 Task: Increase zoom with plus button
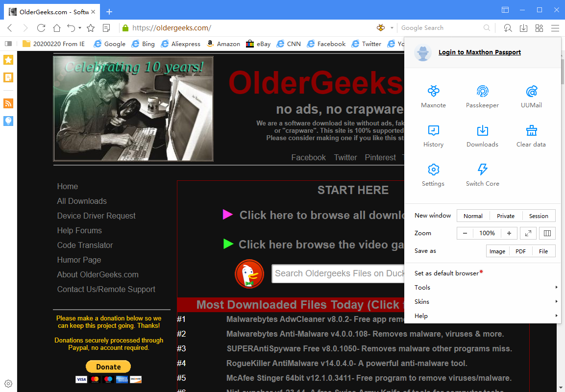[x=509, y=233]
